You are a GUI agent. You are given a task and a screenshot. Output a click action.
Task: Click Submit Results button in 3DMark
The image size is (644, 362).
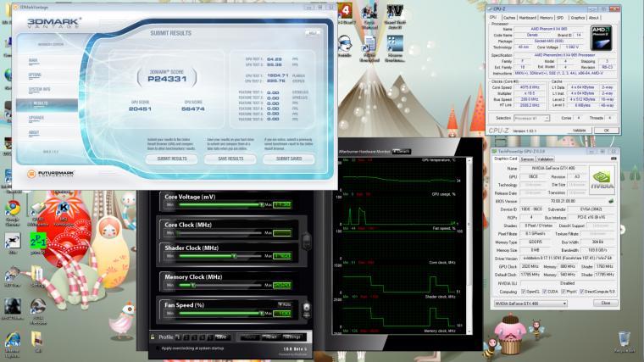172,159
